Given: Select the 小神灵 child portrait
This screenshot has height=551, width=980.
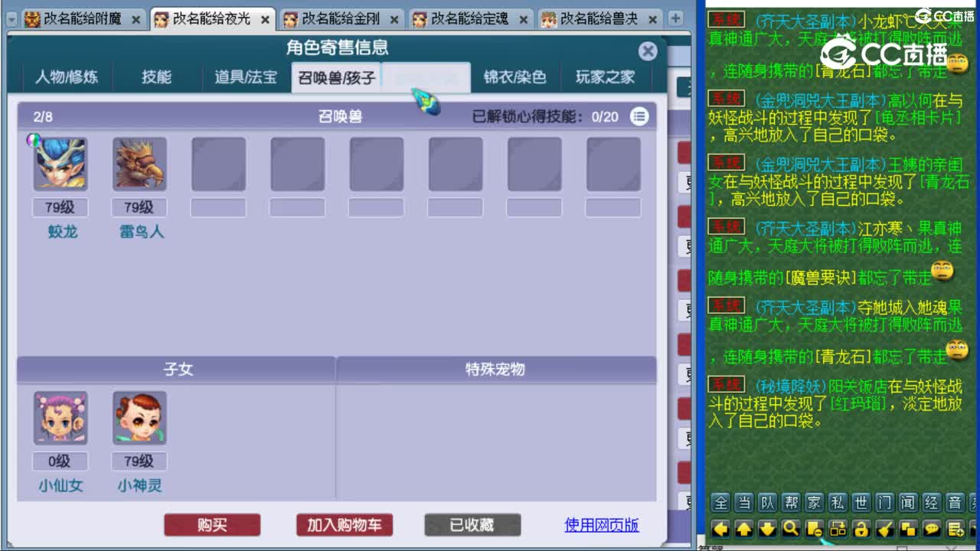Looking at the screenshot, I should click(x=139, y=418).
